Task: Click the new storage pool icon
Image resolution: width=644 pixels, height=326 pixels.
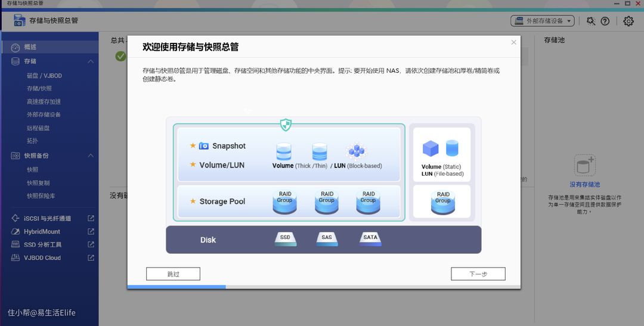Action: [x=584, y=165]
